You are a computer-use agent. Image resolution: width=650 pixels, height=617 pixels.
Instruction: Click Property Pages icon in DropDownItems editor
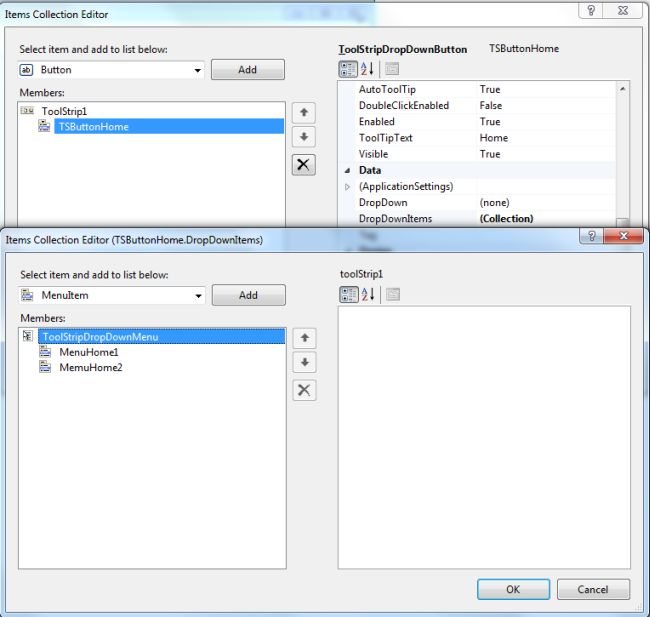click(x=393, y=294)
